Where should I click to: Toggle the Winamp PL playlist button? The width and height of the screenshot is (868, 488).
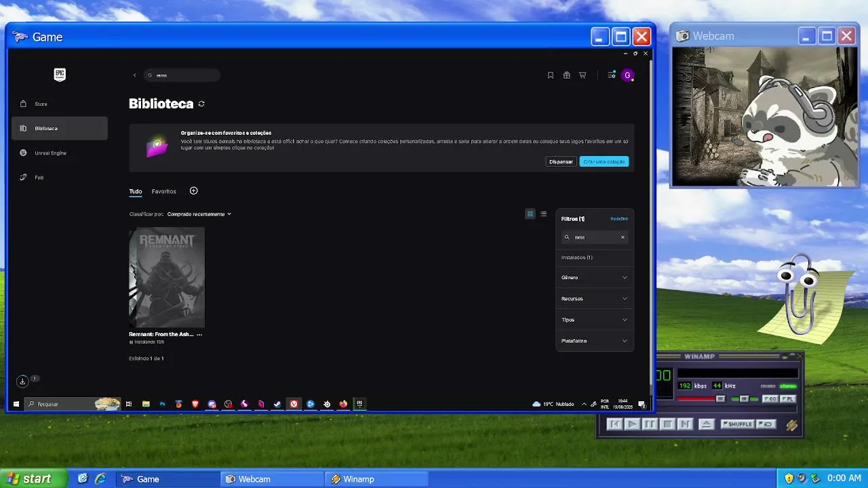point(787,399)
